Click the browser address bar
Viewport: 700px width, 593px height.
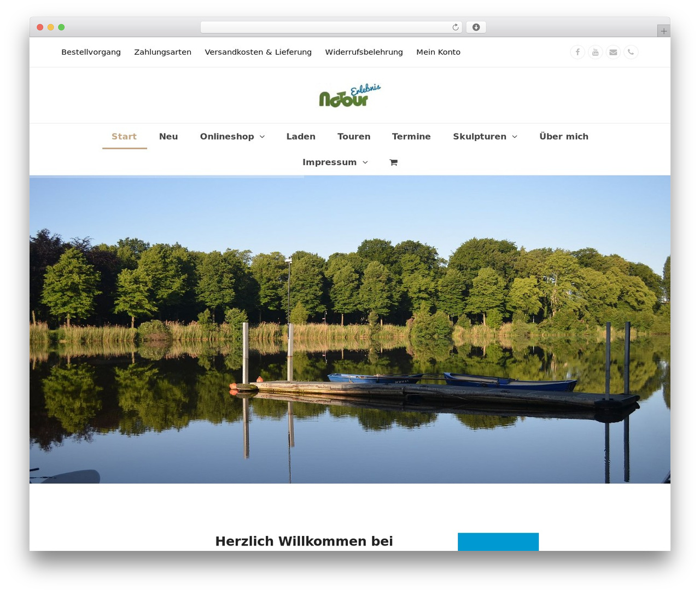(x=331, y=27)
